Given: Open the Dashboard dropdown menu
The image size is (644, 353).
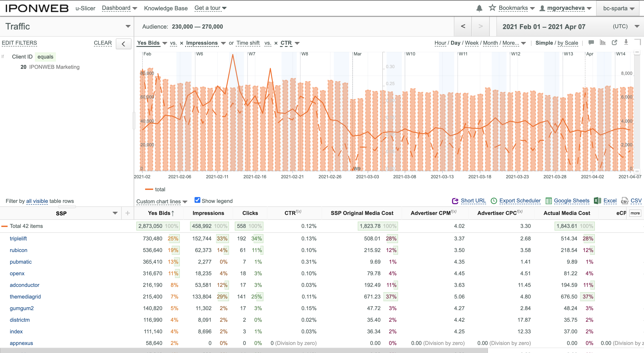Looking at the screenshot, I should click(119, 8).
